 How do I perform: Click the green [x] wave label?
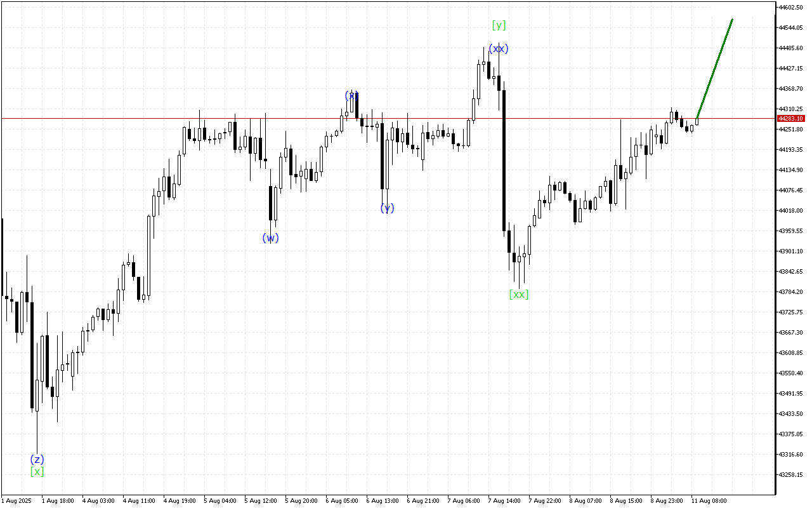click(x=37, y=472)
